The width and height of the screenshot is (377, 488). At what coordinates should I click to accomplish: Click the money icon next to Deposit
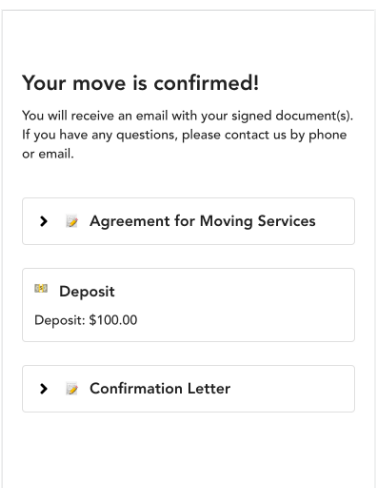click(x=41, y=288)
